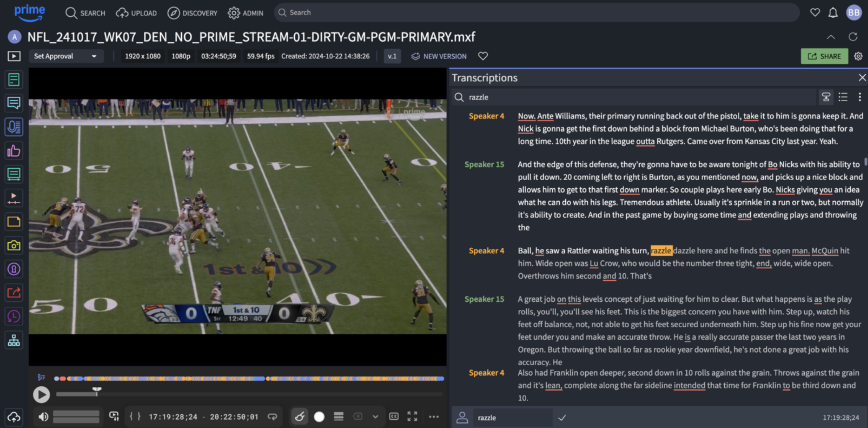This screenshot has height=428, width=868.
Task: Click the drawing brush annotation tool
Action: [x=300, y=417]
